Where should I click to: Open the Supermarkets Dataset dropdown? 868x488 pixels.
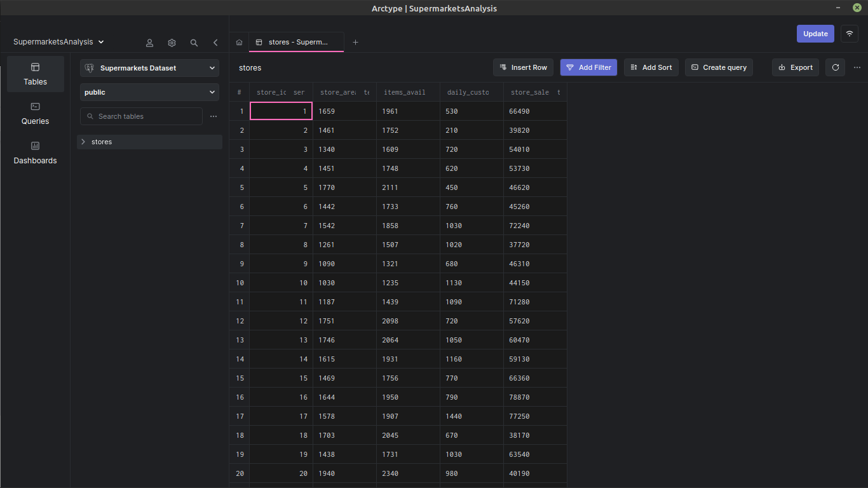point(149,68)
